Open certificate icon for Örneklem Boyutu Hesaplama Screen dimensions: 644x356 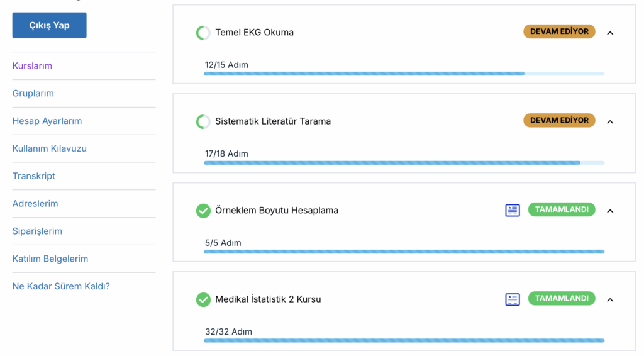[512, 210]
